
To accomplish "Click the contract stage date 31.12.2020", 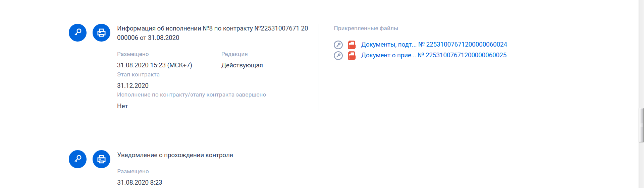I will click(x=132, y=86).
